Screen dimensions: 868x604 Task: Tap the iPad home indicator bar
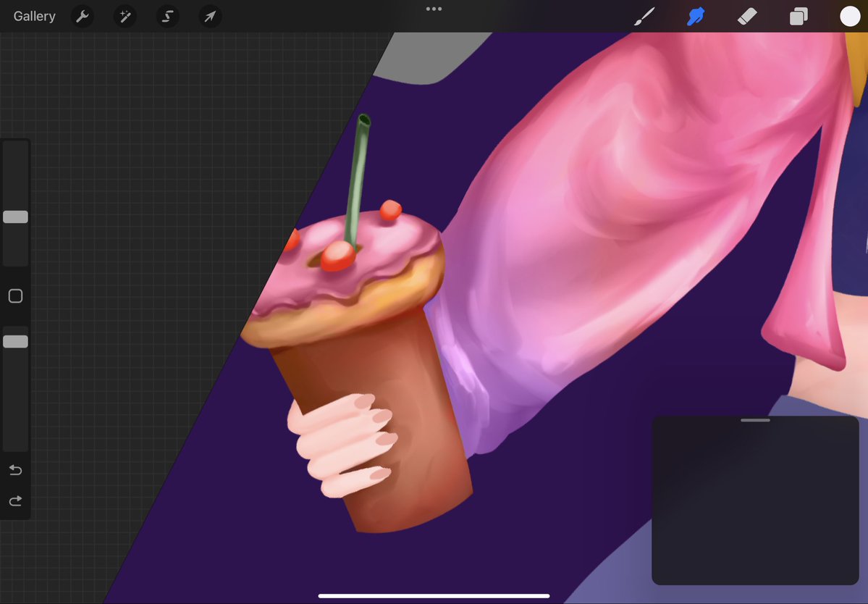click(x=434, y=596)
